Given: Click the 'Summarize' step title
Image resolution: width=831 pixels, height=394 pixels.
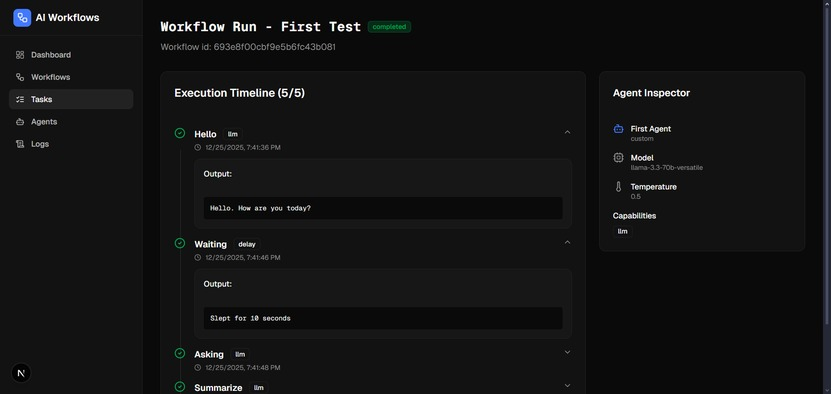Looking at the screenshot, I should (218, 388).
